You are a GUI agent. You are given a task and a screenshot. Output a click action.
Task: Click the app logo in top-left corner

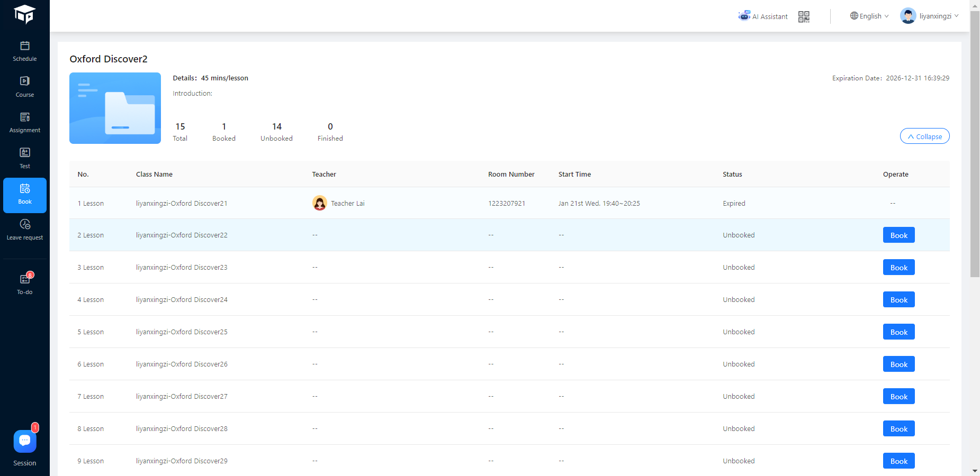(25, 14)
